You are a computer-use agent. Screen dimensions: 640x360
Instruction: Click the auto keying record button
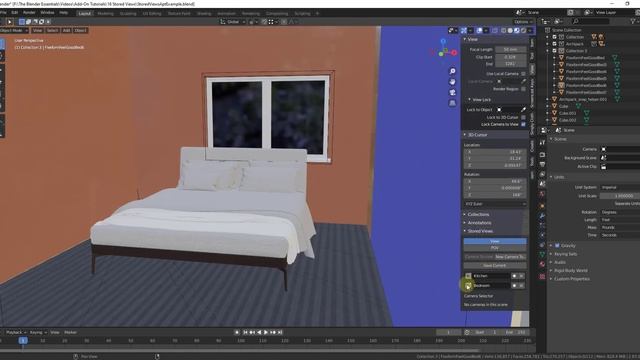tap(237, 333)
